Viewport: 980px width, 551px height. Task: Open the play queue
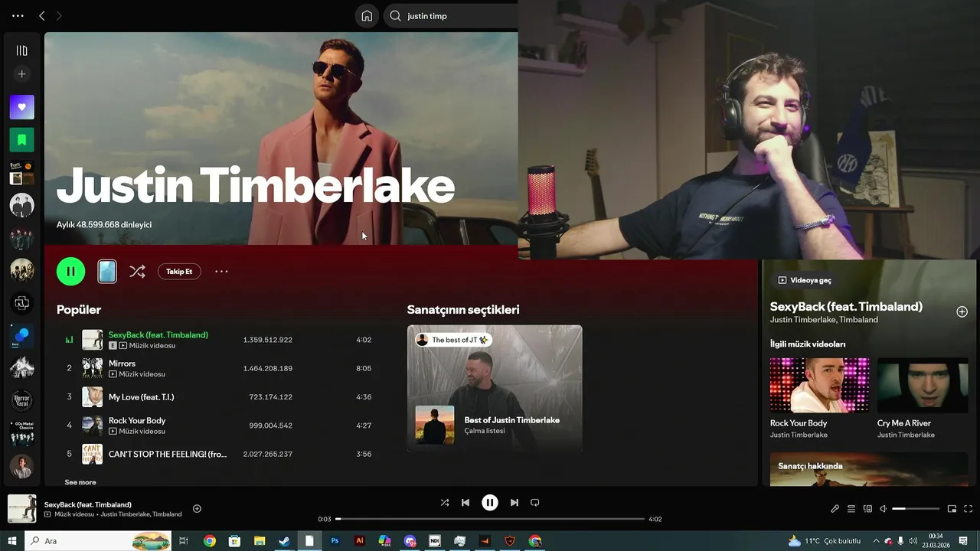pos(851,509)
